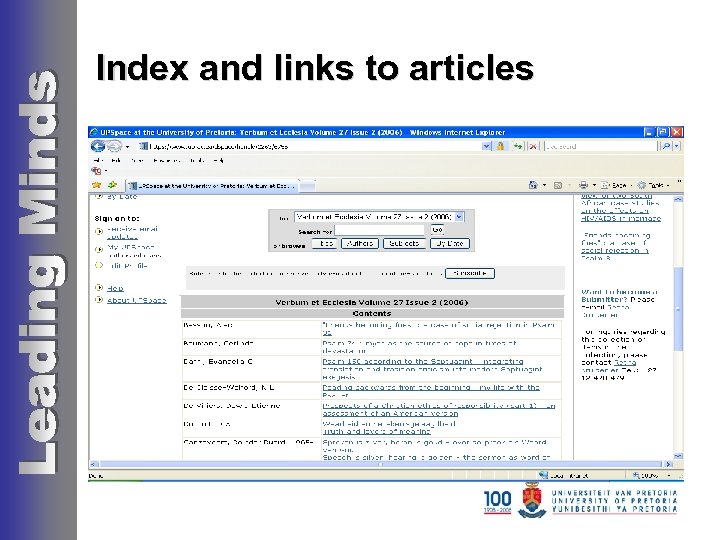Image resolution: width=720 pixels, height=540 pixels.
Task: Click the magnifier search button
Action: click(665, 146)
